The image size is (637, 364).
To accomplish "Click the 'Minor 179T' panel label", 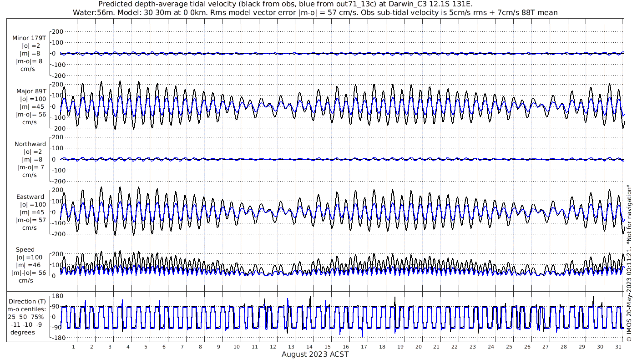I will (29, 38).
